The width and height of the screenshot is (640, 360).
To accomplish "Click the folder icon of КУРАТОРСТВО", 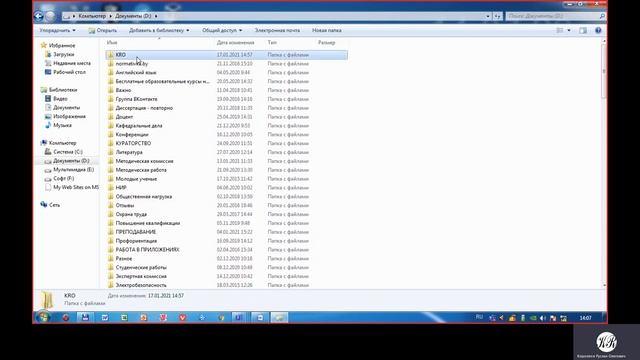I will tap(111, 143).
